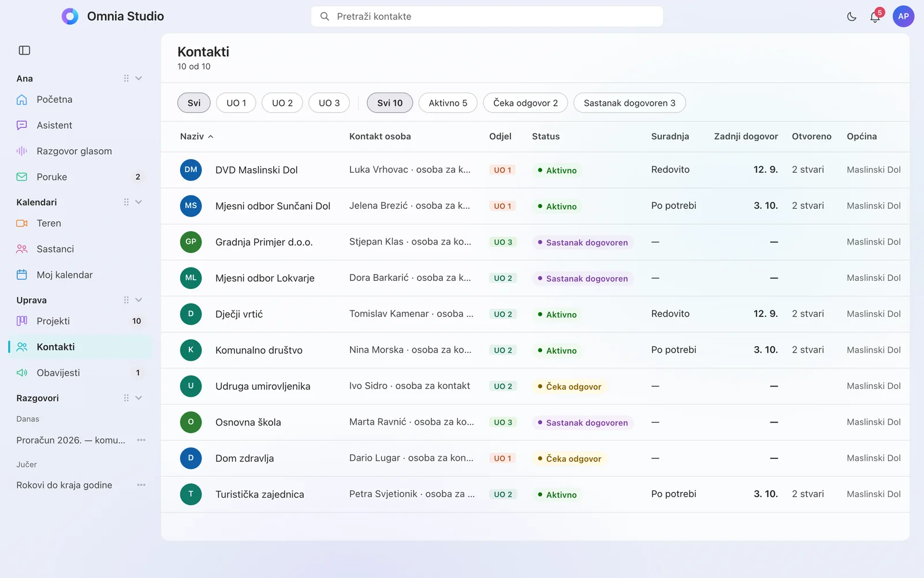This screenshot has height=578, width=924.
Task: Open options for Rokovi do kraja godine
Action: 141,485
